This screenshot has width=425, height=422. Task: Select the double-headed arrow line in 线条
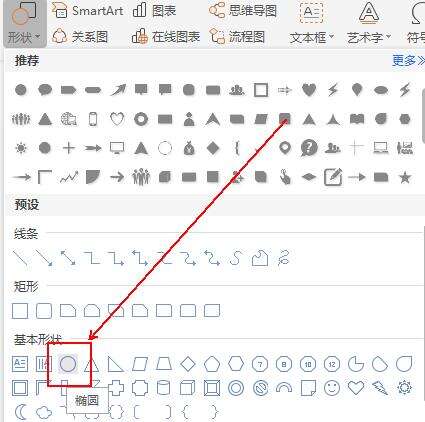68,258
